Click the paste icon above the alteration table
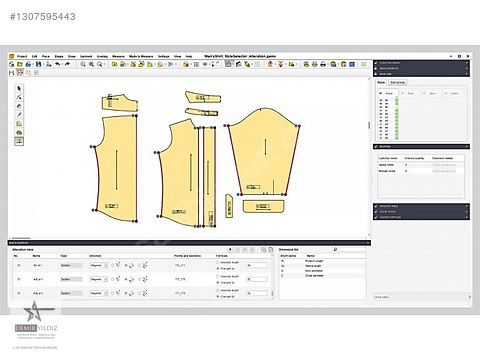 pos(271,249)
